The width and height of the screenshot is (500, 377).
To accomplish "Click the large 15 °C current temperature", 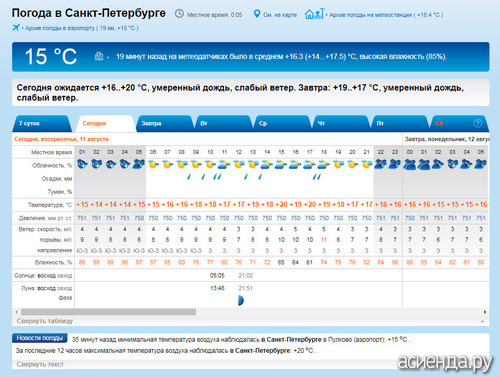I will point(51,56).
